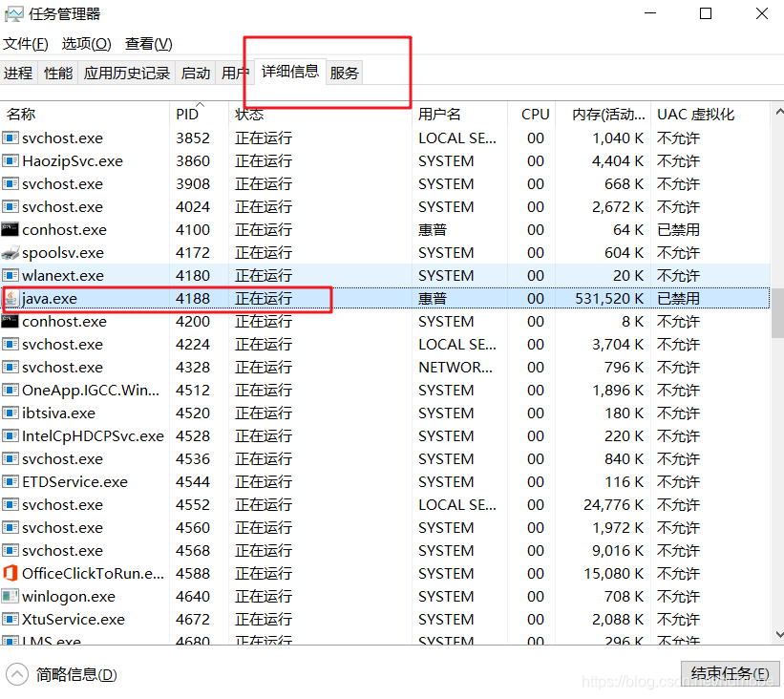Click icon of svchost.exe PID 4552
The width and height of the screenshot is (784, 699).
click(x=11, y=504)
